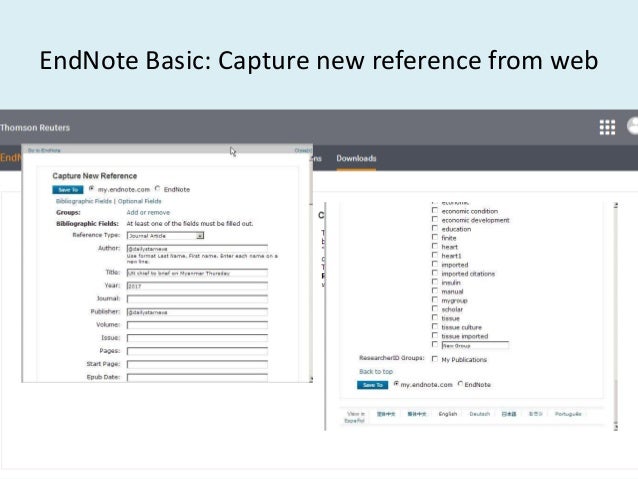Click the scroll-down arrow of the groups panel scrollbar

pos(616,427)
